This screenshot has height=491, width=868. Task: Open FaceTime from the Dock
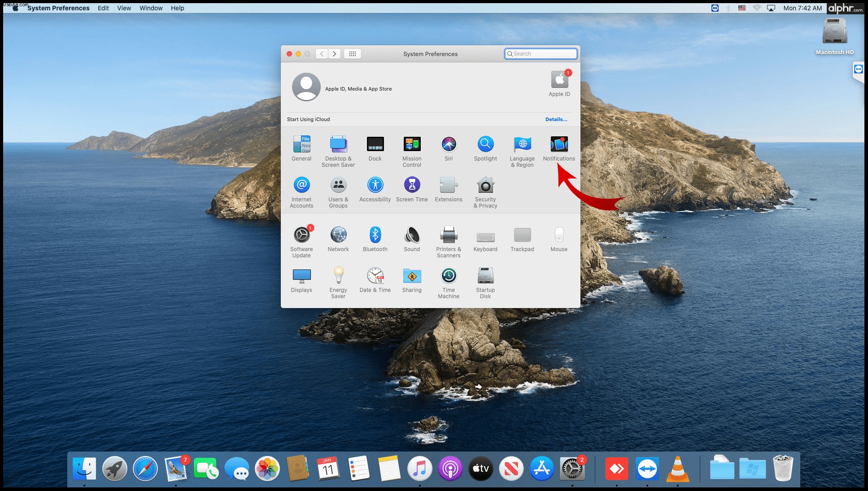pos(206,469)
